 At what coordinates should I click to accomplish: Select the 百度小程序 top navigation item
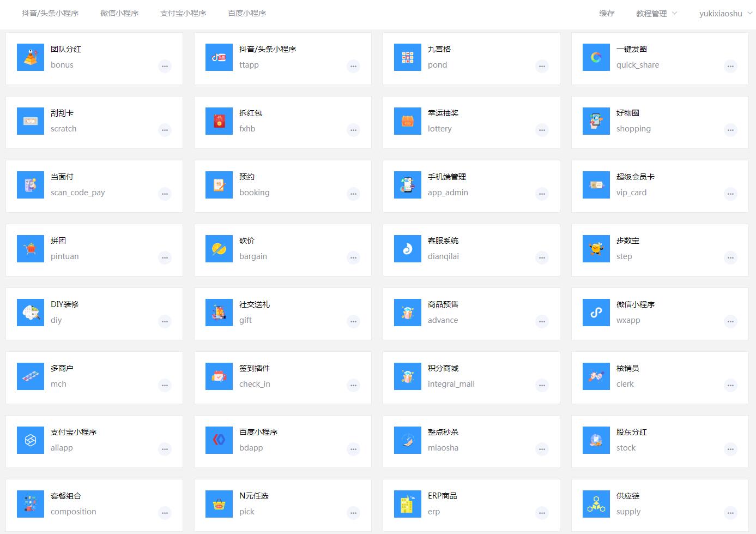[x=247, y=13]
